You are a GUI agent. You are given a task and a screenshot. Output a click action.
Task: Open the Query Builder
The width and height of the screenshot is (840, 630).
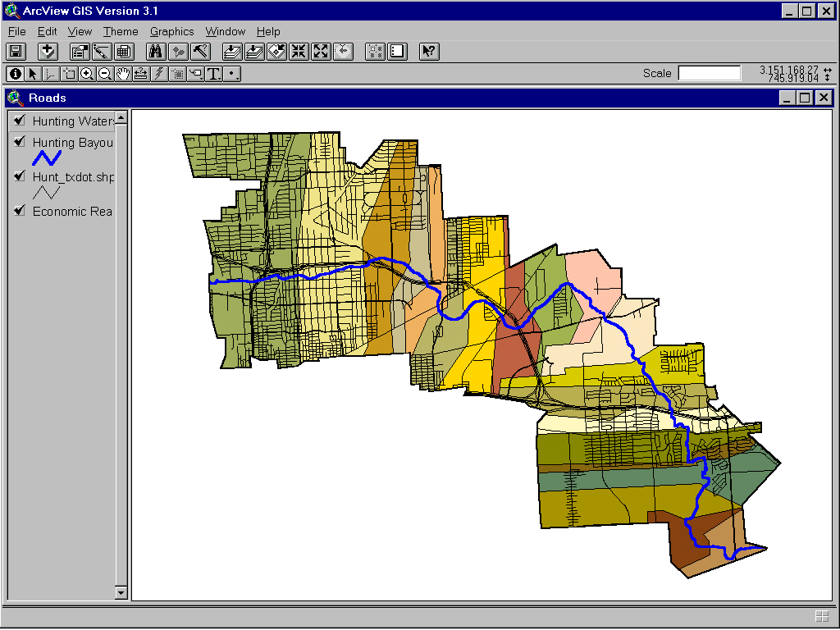click(x=201, y=51)
